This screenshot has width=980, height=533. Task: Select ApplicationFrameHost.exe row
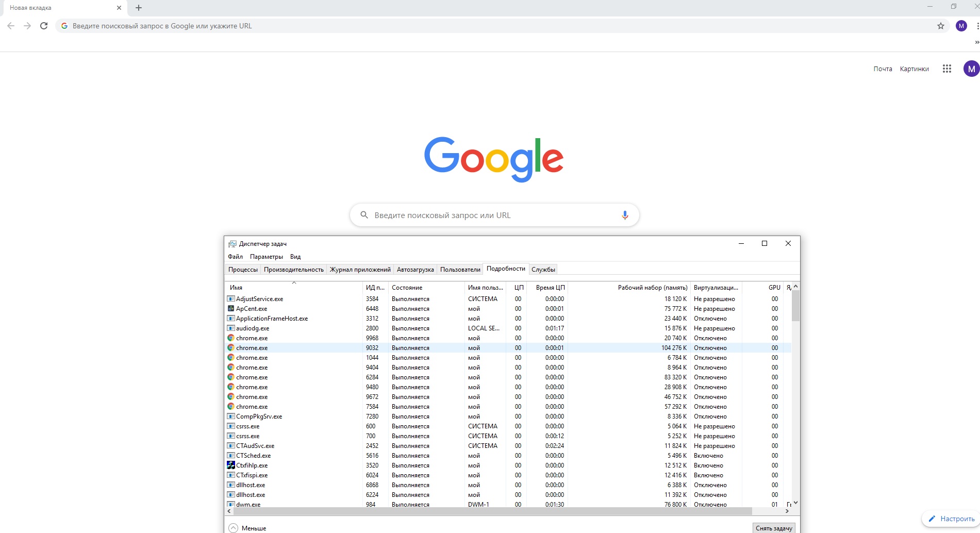[x=508, y=319]
